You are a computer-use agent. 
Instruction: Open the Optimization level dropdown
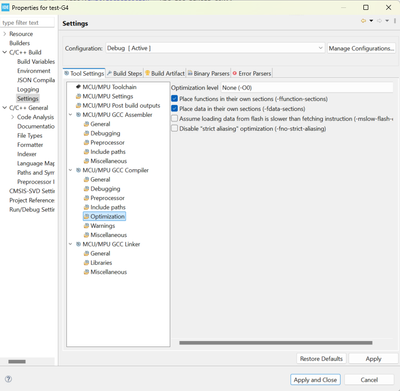pos(307,88)
